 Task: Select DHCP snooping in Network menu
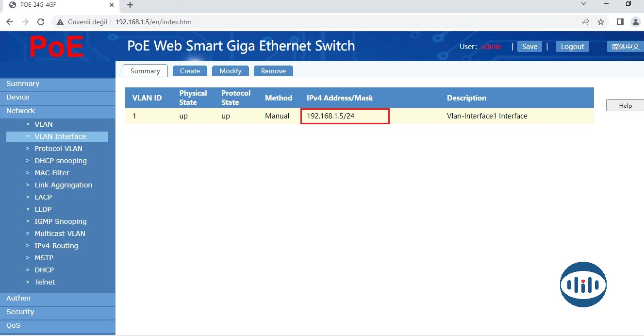click(61, 161)
